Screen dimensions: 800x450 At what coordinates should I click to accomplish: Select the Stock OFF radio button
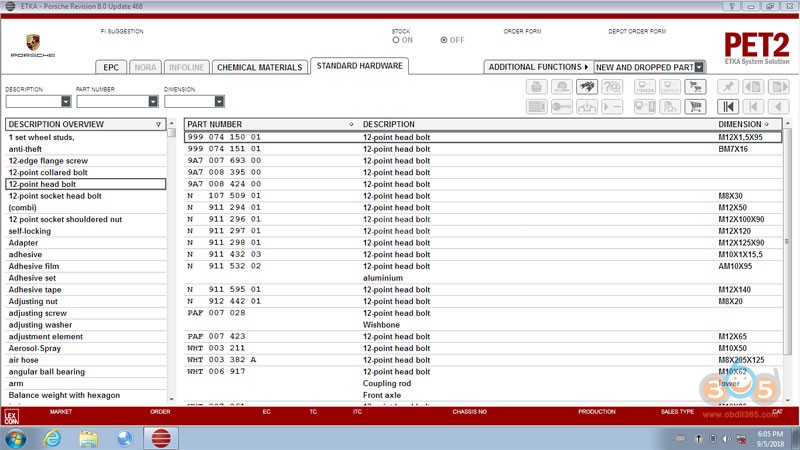click(444, 40)
